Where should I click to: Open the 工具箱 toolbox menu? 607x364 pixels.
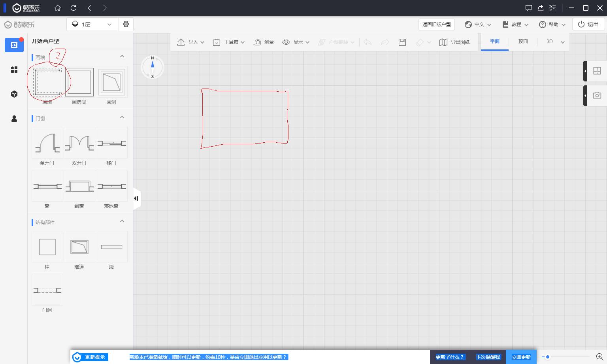pyautogui.click(x=229, y=42)
